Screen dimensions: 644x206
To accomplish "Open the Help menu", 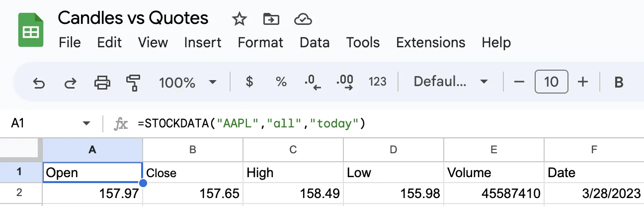I will click(x=496, y=43).
